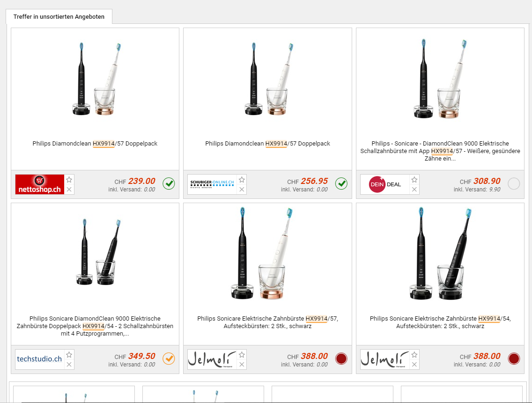
Task: Click green availability checkmark for 239.00 offer
Action: click(169, 184)
